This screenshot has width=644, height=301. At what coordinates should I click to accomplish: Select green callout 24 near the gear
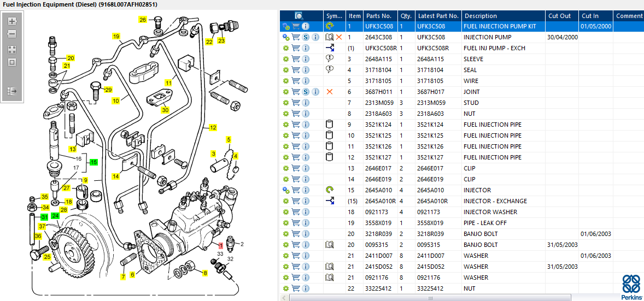click(55, 215)
